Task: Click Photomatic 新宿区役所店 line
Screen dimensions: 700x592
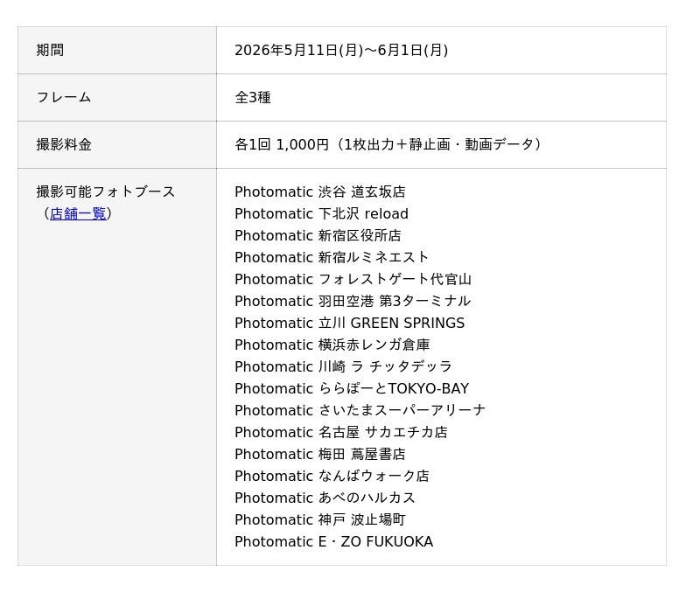Action: pyautogui.click(x=318, y=235)
